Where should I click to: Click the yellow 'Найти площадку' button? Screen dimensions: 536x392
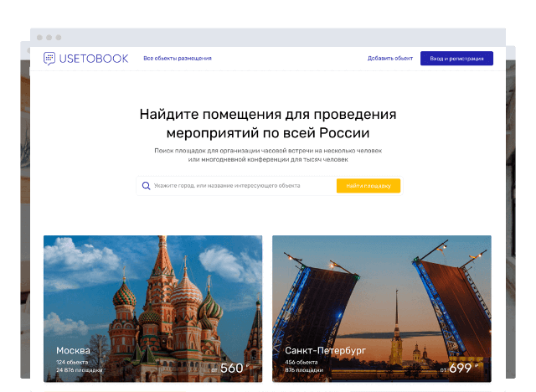coord(368,186)
